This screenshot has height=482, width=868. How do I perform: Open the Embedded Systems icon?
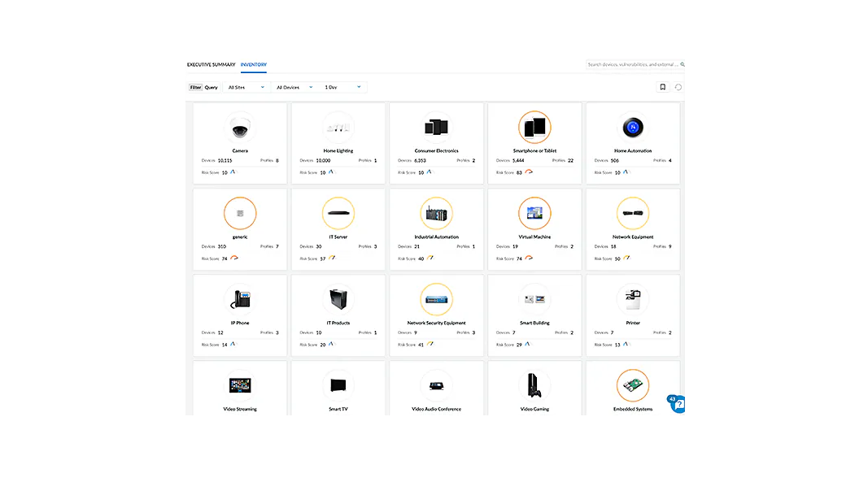[x=633, y=385]
